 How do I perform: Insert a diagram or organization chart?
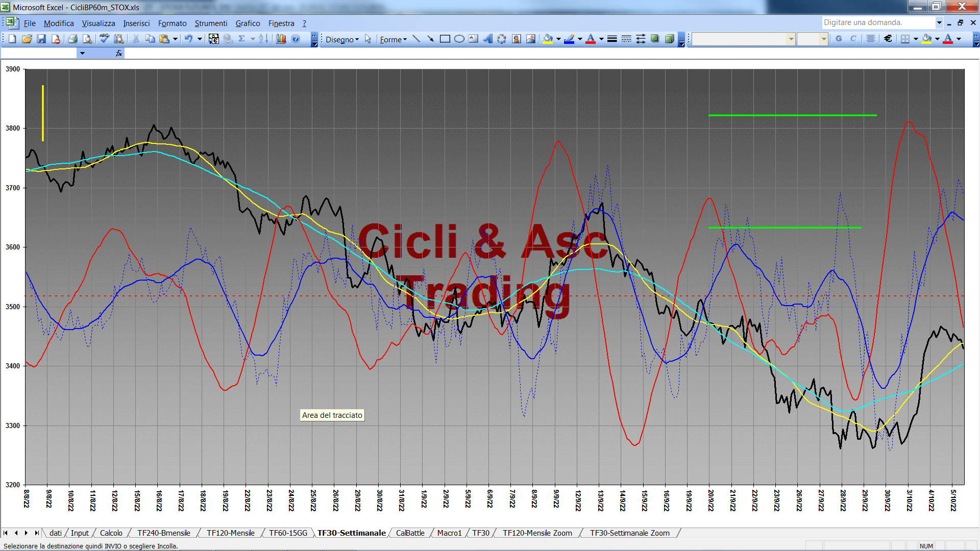[x=502, y=39]
